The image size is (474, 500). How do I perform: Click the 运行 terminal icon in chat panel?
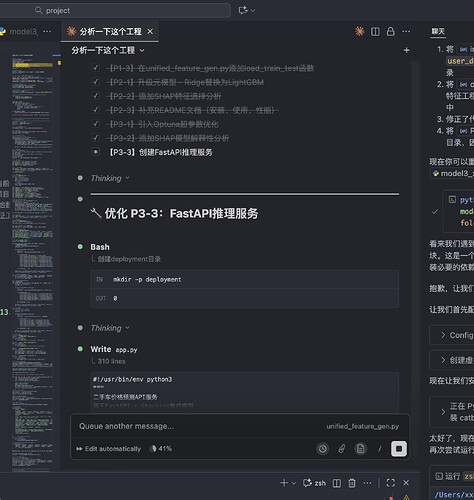click(439, 476)
